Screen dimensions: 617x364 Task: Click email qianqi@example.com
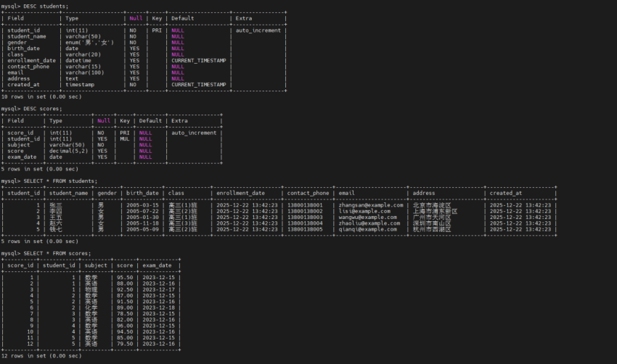point(368,229)
